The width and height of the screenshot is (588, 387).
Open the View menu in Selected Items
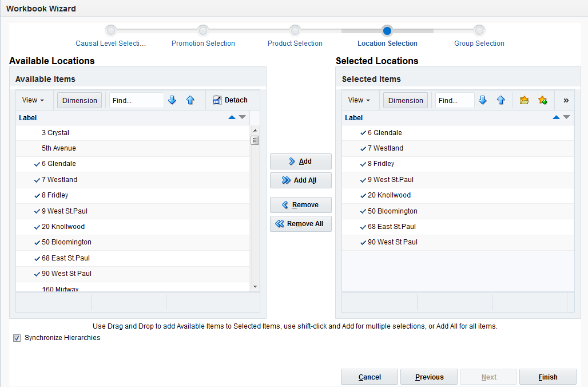[359, 100]
